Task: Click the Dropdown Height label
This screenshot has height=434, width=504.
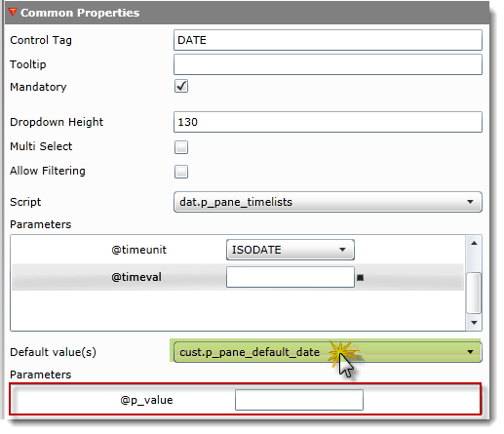Action: tap(57, 122)
